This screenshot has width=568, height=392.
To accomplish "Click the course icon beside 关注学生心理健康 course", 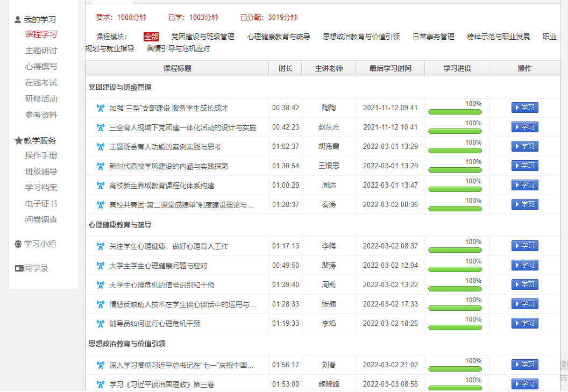I will click(x=100, y=246).
